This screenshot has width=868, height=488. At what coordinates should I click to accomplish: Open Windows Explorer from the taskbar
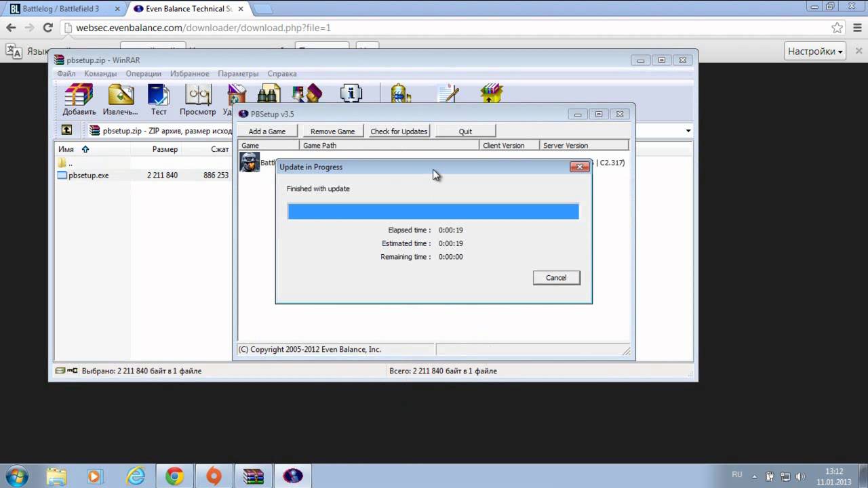(57, 476)
